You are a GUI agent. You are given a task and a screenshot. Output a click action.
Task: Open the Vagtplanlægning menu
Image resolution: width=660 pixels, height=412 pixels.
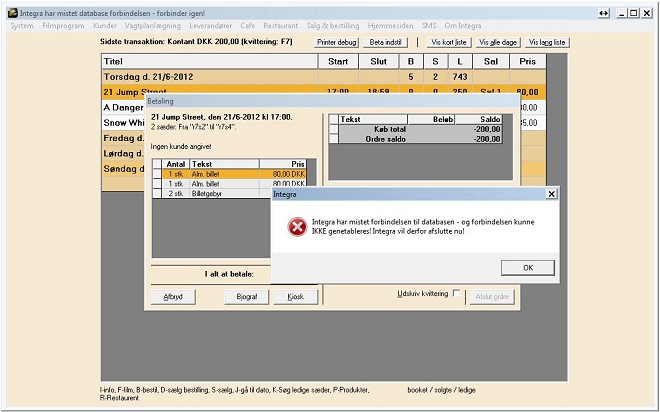coord(153,26)
